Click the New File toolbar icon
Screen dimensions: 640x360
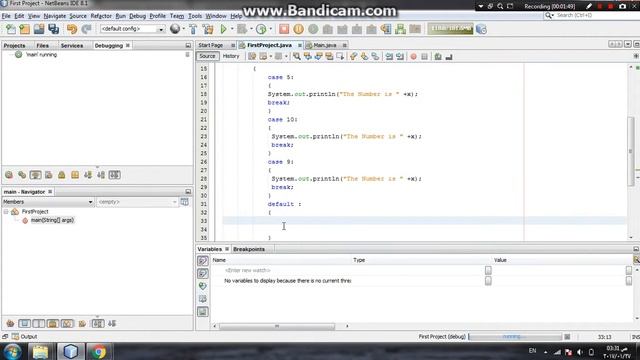(x=11, y=29)
